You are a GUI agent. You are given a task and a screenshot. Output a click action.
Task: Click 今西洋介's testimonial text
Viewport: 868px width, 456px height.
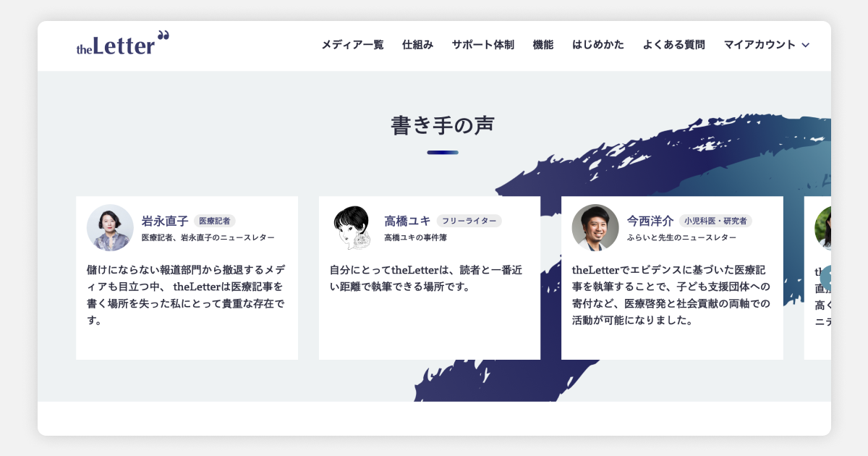tap(672, 295)
